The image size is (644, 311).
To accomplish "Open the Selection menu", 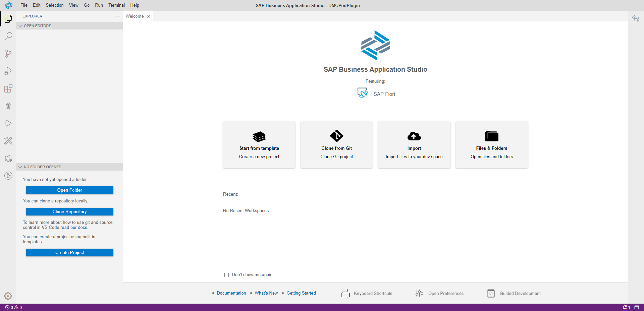I will (55, 5).
